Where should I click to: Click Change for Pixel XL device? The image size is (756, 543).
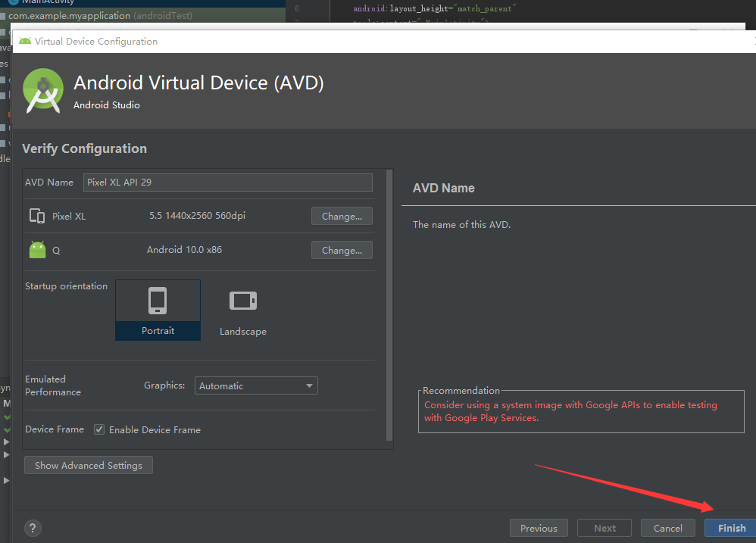[x=342, y=217]
